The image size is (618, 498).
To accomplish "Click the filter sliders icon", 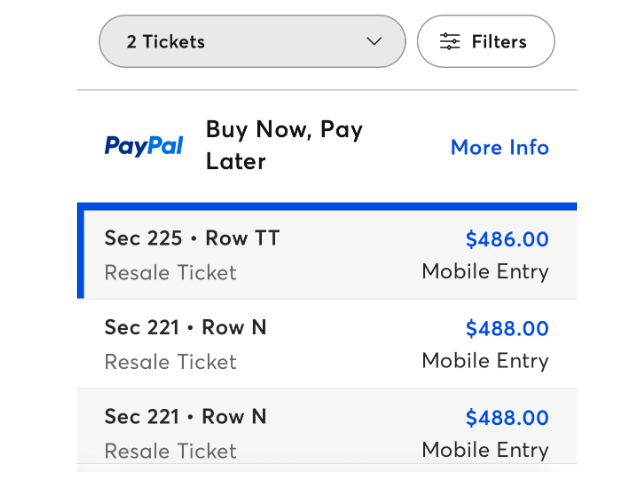I will coord(451,42).
